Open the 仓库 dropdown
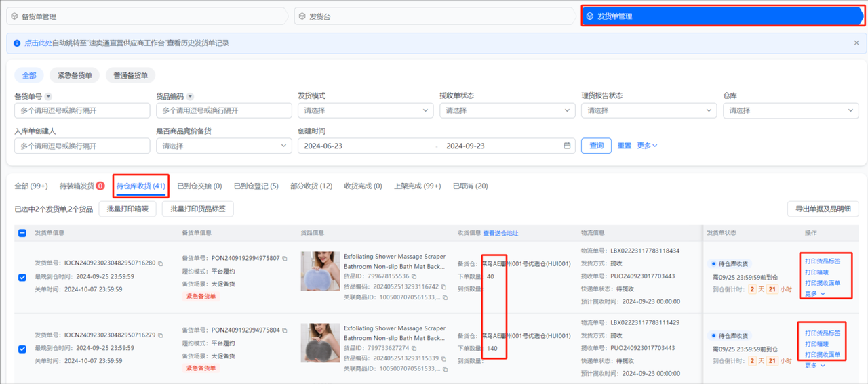 pyautogui.click(x=791, y=110)
